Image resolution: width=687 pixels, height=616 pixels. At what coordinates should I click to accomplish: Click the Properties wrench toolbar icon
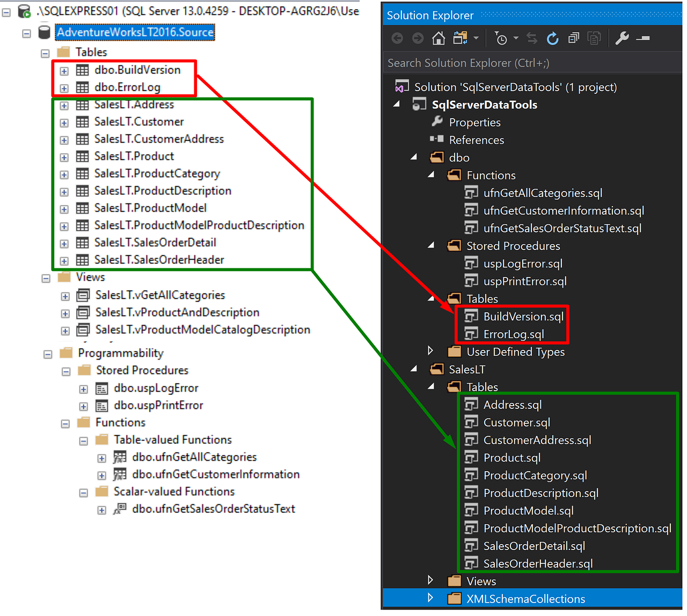[622, 38]
